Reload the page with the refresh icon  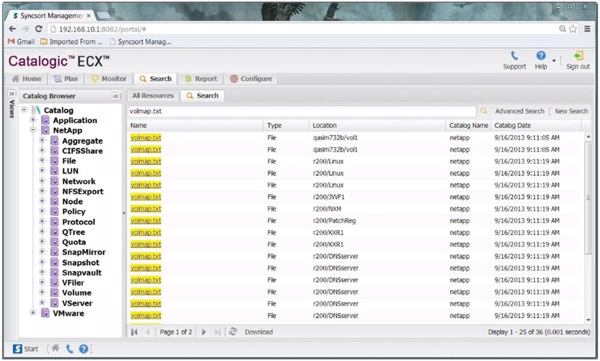click(x=38, y=29)
